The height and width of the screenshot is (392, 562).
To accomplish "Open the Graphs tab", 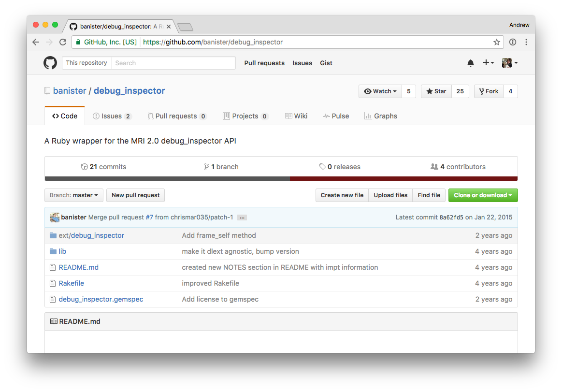I will [381, 116].
